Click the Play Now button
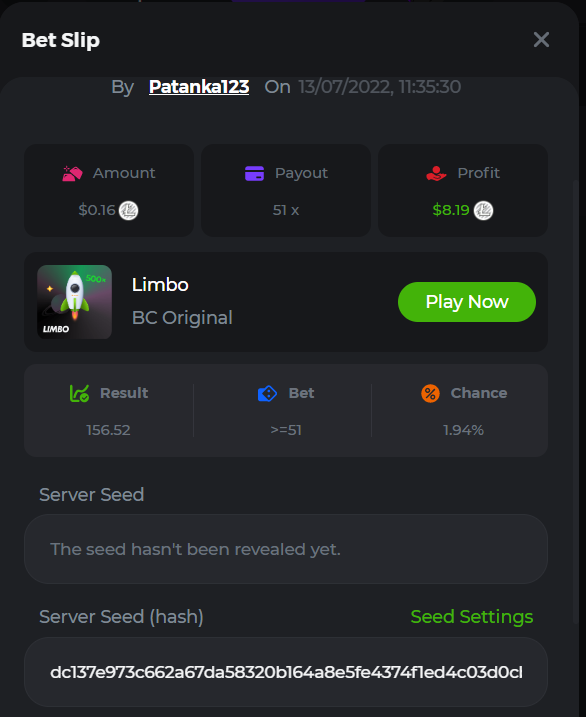The height and width of the screenshot is (717, 586). tap(467, 302)
